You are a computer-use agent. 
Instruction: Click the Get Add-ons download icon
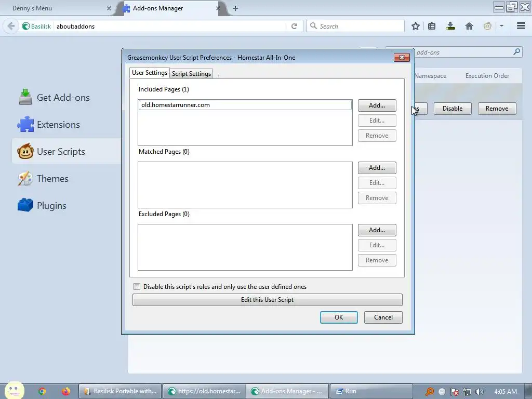click(25, 97)
